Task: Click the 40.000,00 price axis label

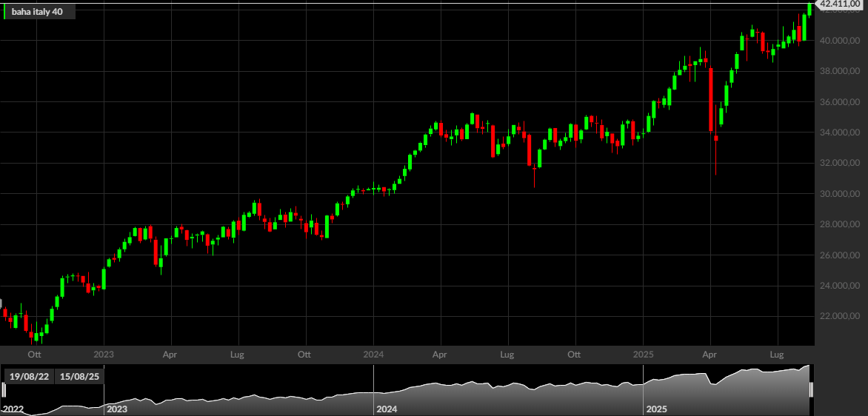Action: pyautogui.click(x=840, y=41)
